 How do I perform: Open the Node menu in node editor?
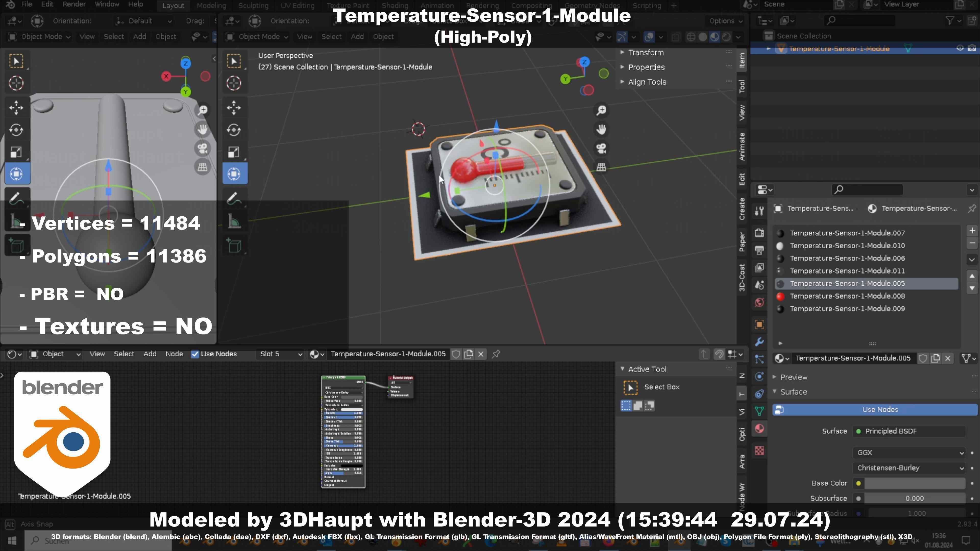[174, 354]
